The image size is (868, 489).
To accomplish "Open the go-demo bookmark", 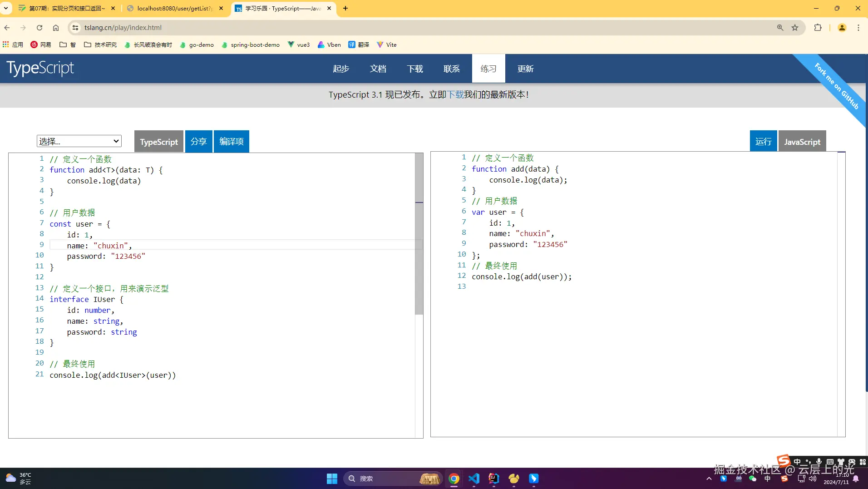I will point(197,44).
